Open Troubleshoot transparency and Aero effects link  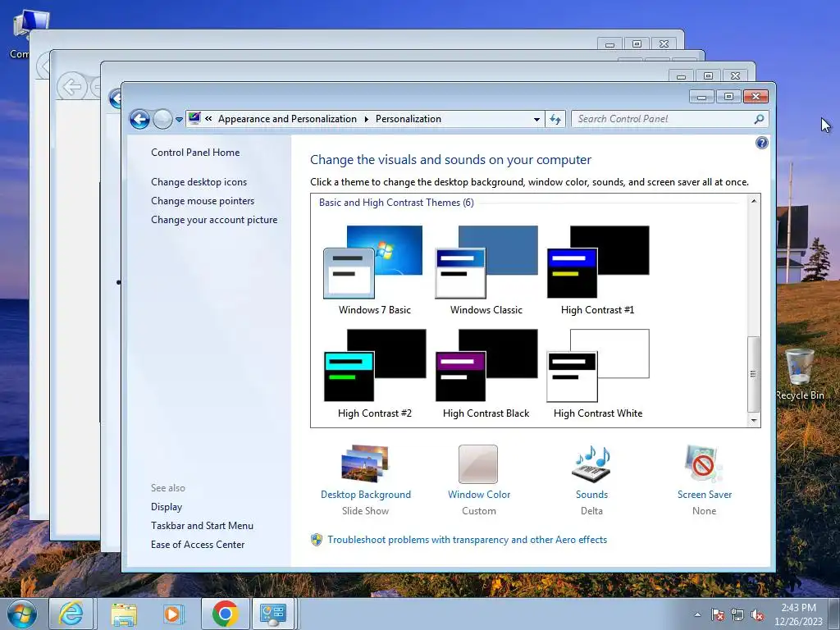[x=467, y=540]
